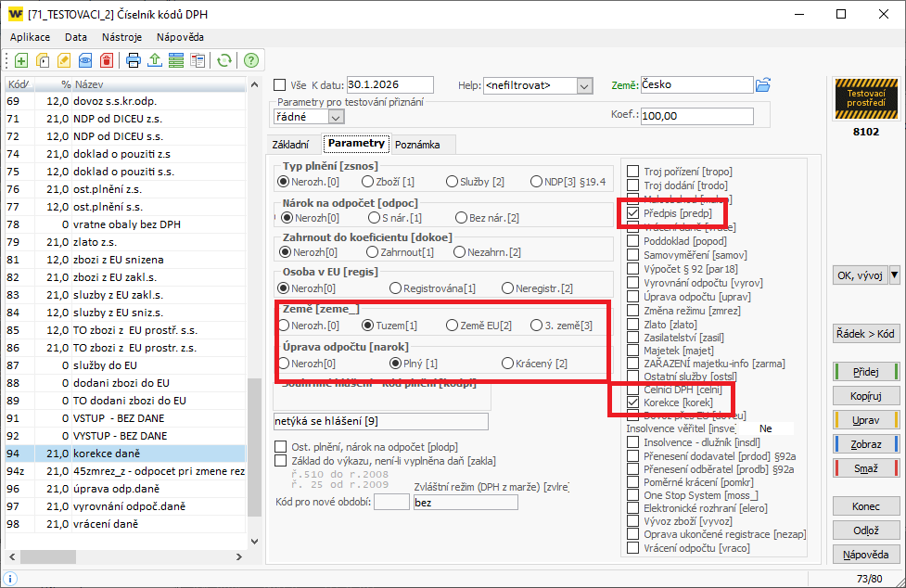Click the delete record trash icon
Screen dimensions: 906x588
107,60
